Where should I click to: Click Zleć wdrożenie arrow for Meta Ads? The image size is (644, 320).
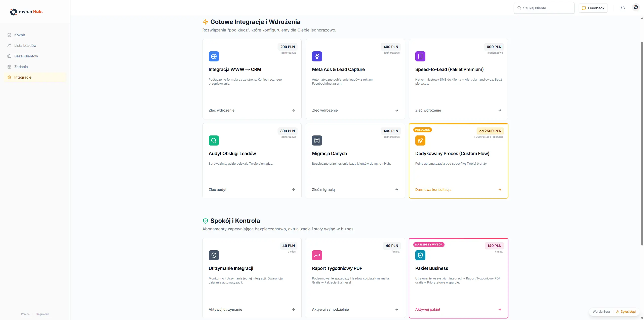tap(396, 110)
